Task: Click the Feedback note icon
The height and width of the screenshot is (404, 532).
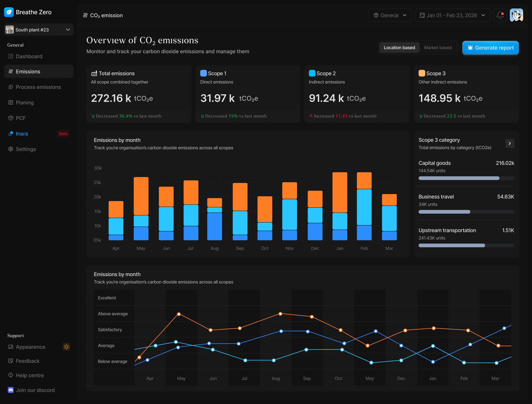Action: [11, 361]
